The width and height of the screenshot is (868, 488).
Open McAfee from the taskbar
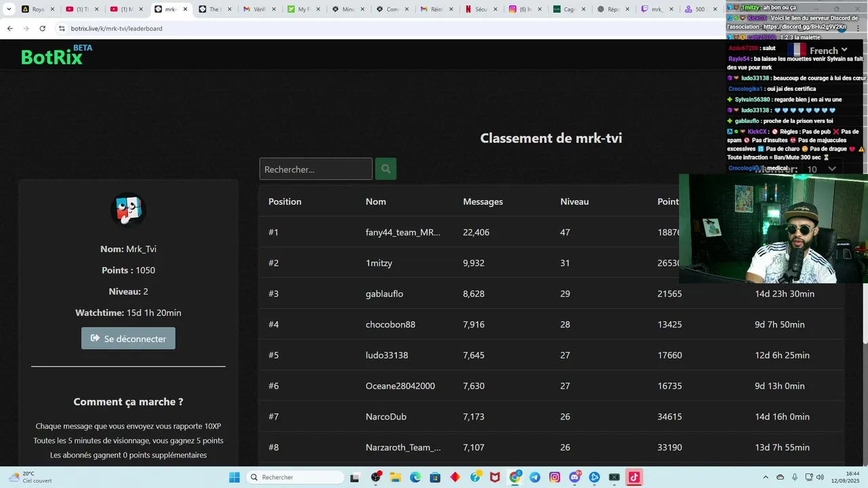click(x=495, y=477)
